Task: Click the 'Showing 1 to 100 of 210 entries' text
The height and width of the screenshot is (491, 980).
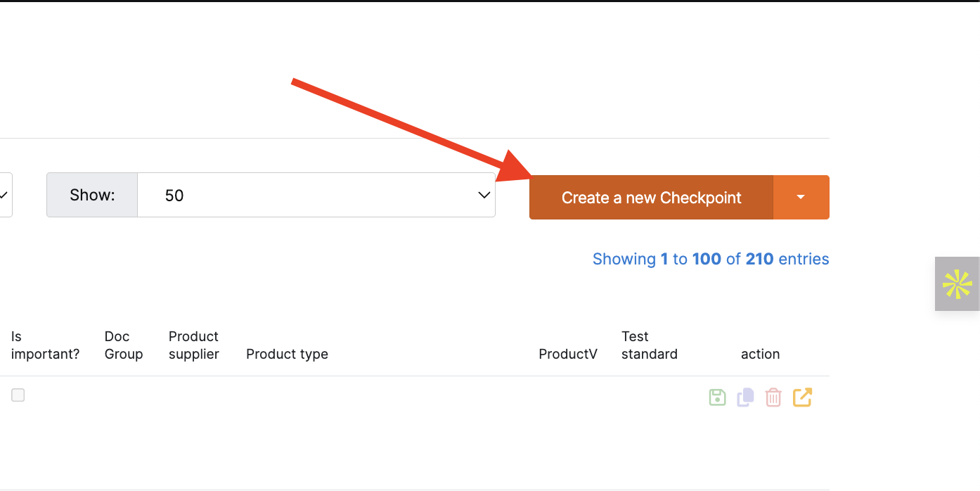Action: point(711,259)
